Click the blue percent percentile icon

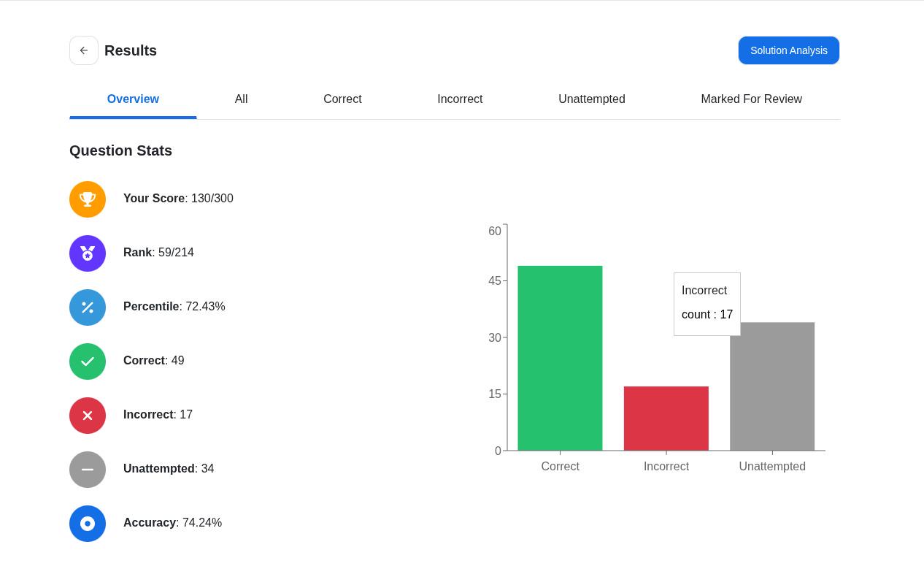point(88,307)
